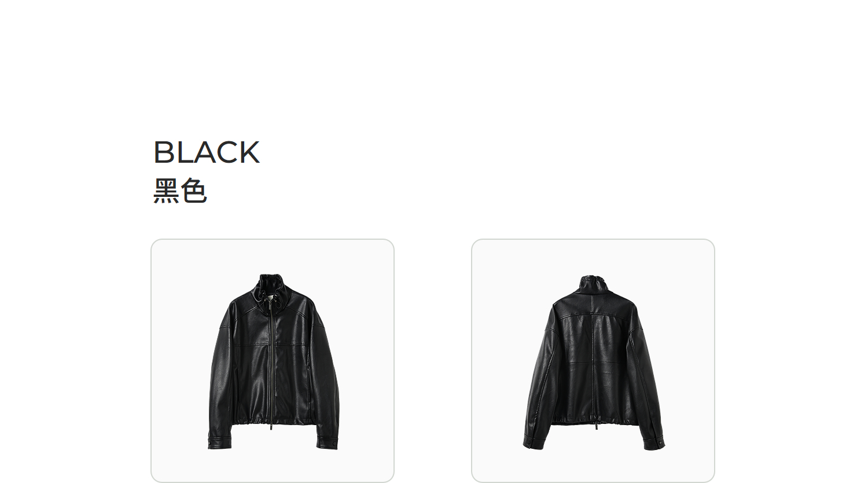Open the back-view black jacket image

(x=593, y=360)
